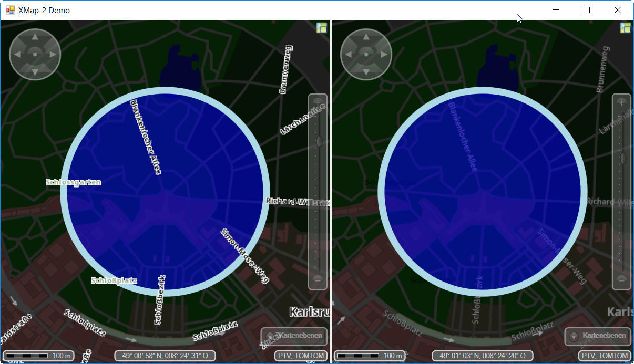Pan up arrow in left map
The image size is (634, 364).
(x=35, y=37)
